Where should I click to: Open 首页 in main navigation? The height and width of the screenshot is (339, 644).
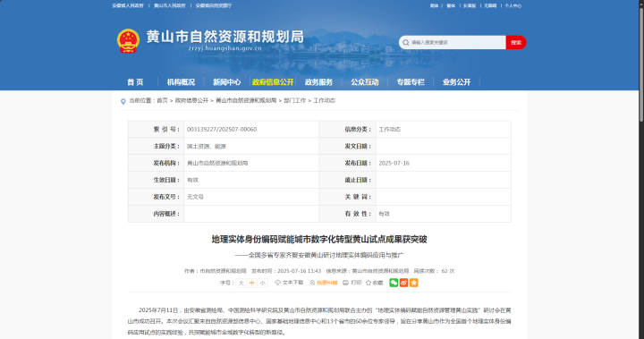click(135, 82)
